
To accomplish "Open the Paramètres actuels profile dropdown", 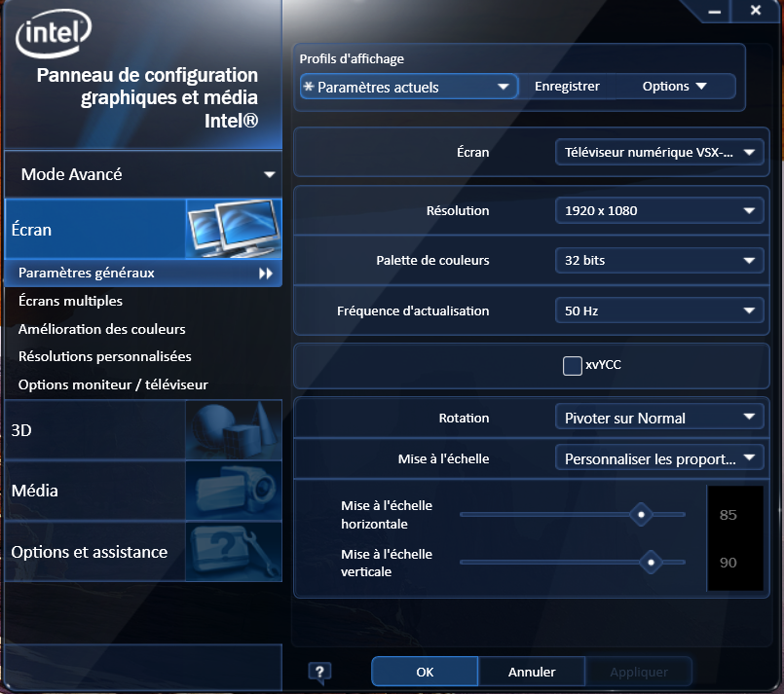I will click(408, 87).
